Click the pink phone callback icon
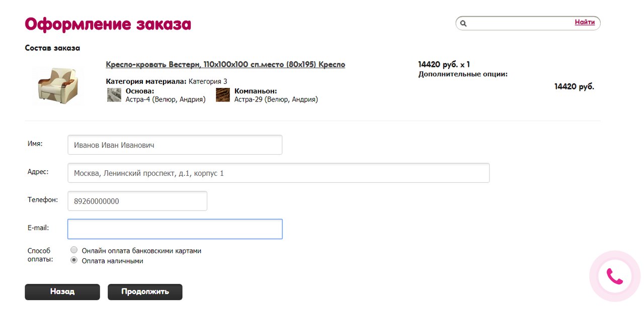The image size is (644, 313). pyautogui.click(x=614, y=276)
